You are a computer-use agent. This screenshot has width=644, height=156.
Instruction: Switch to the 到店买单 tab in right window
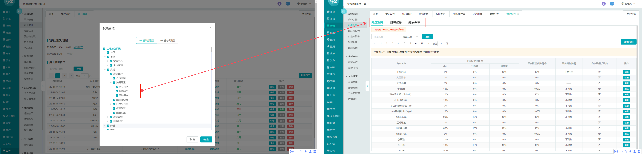[x=414, y=22]
